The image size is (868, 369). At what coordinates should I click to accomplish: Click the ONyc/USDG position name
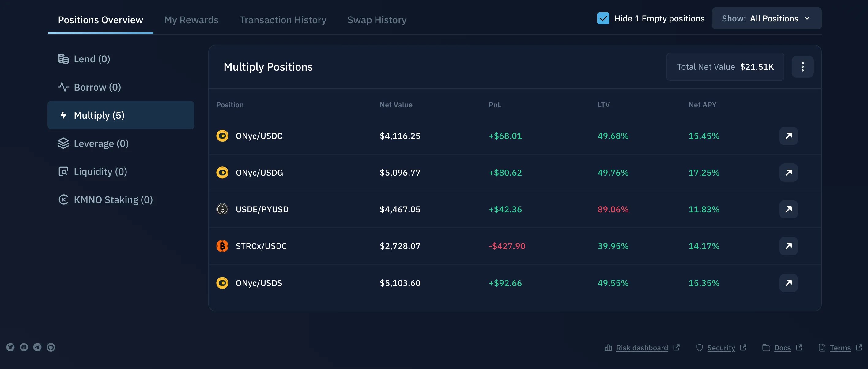[259, 172]
